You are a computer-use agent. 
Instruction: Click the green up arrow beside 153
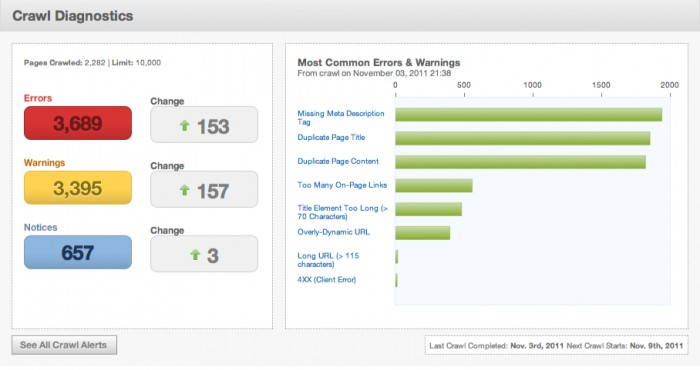tap(184, 125)
